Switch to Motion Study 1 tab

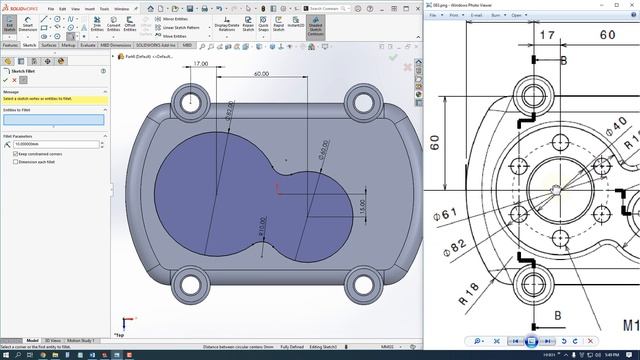pos(80,340)
